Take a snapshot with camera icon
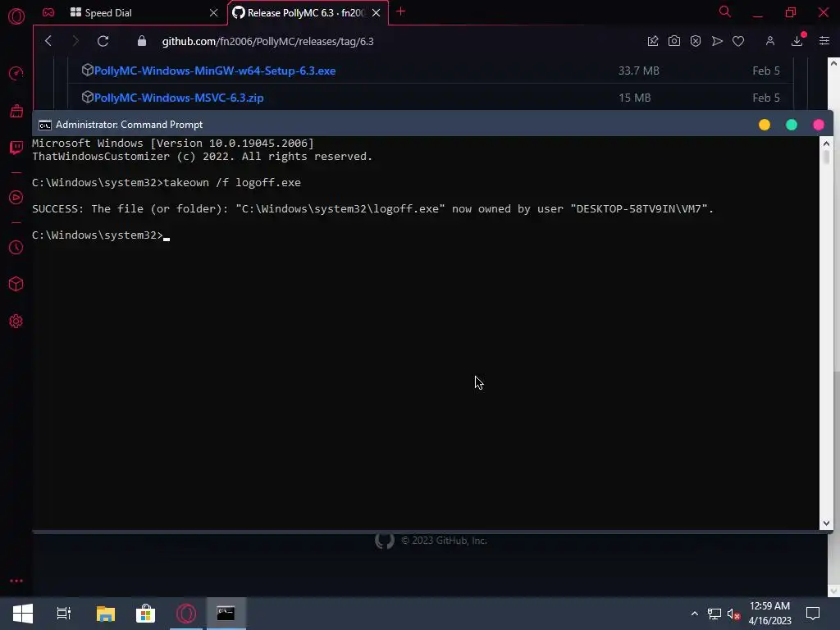The width and height of the screenshot is (840, 630). [x=674, y=41]
